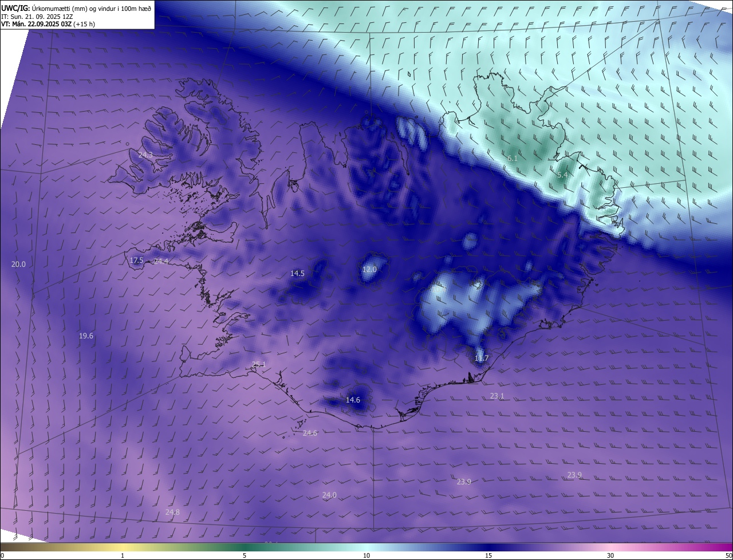Click the 20.0 value off the west coast
Viewport: 733px width, 560px height.
pyautogui.click(x=19, y=264)
